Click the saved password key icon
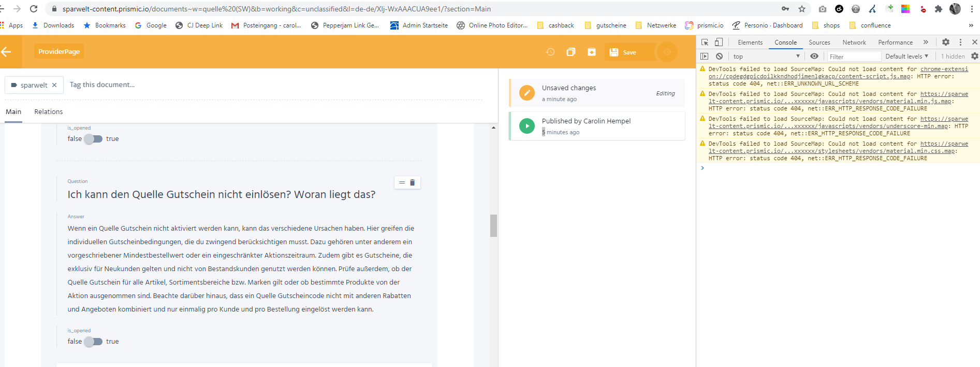The height and width of the screenshot is (367, 980). click(785, 9)
